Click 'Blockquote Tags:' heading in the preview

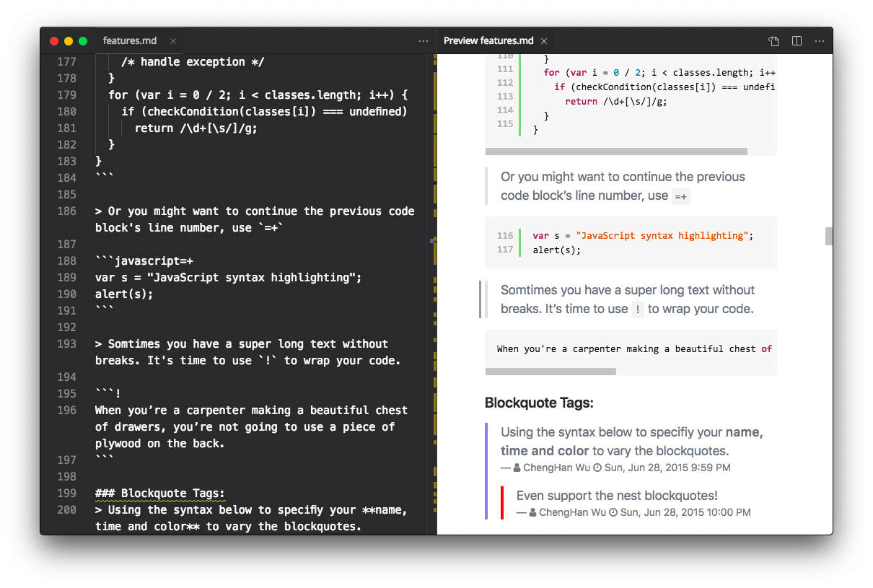pos(539,403)
